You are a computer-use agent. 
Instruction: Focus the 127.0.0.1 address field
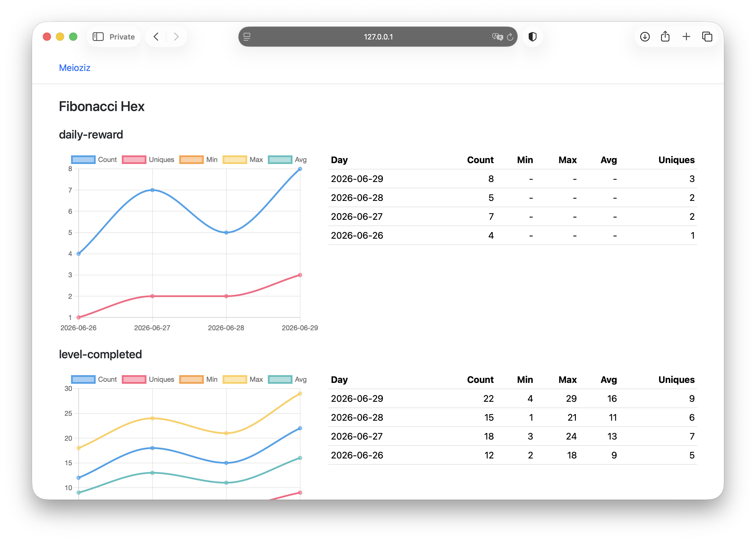point(378,37)
